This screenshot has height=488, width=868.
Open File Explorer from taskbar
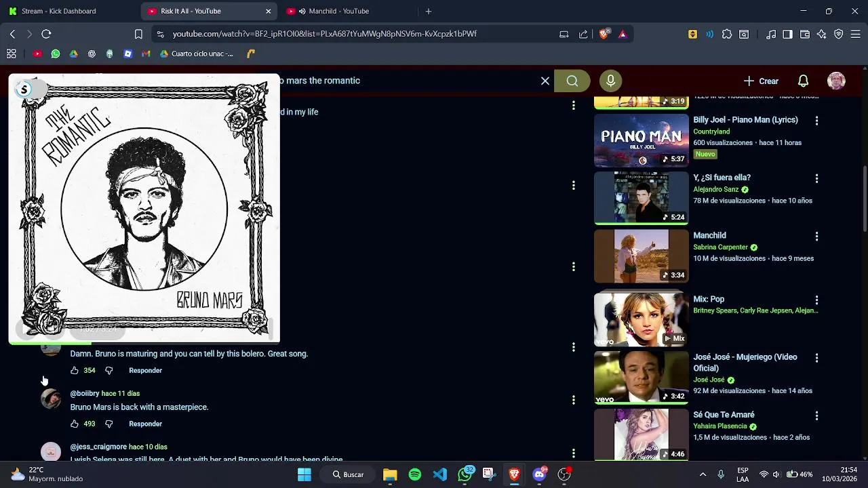click(390, 474)
